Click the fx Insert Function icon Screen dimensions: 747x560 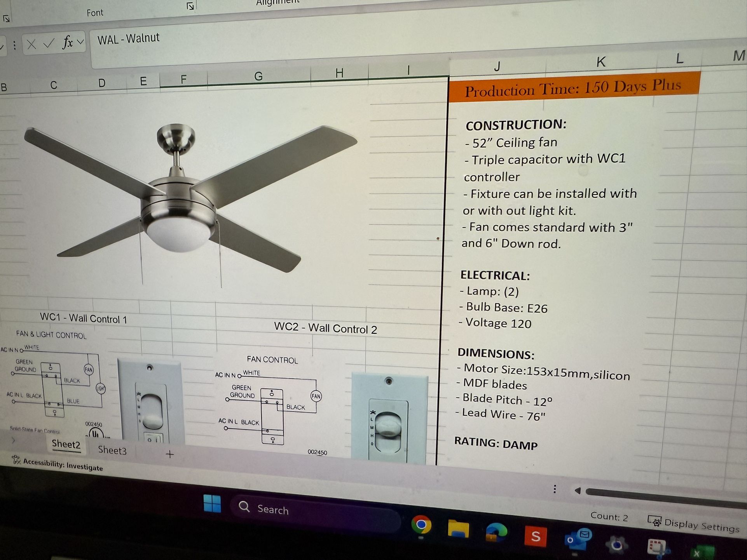(x=67, y=42)
